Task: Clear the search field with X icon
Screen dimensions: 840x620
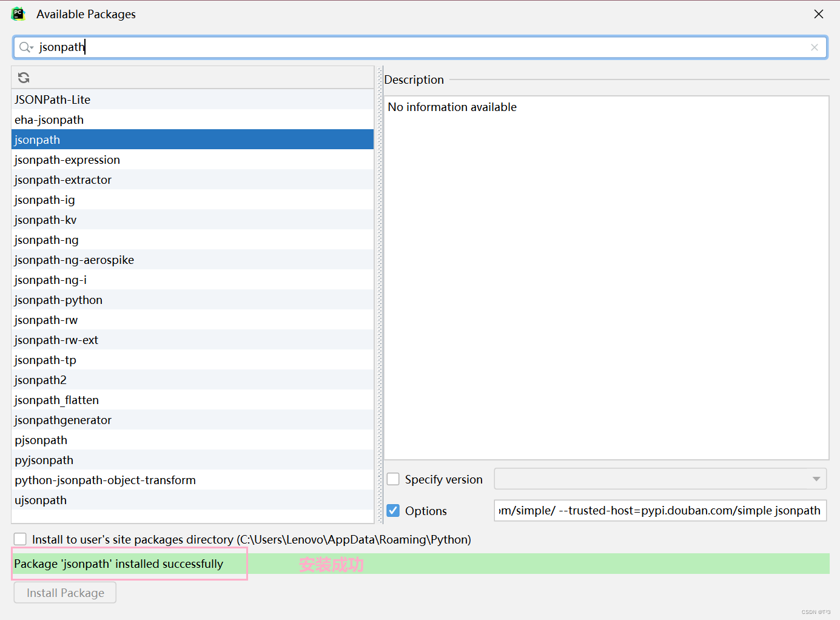Action: (x=815, y=47)
